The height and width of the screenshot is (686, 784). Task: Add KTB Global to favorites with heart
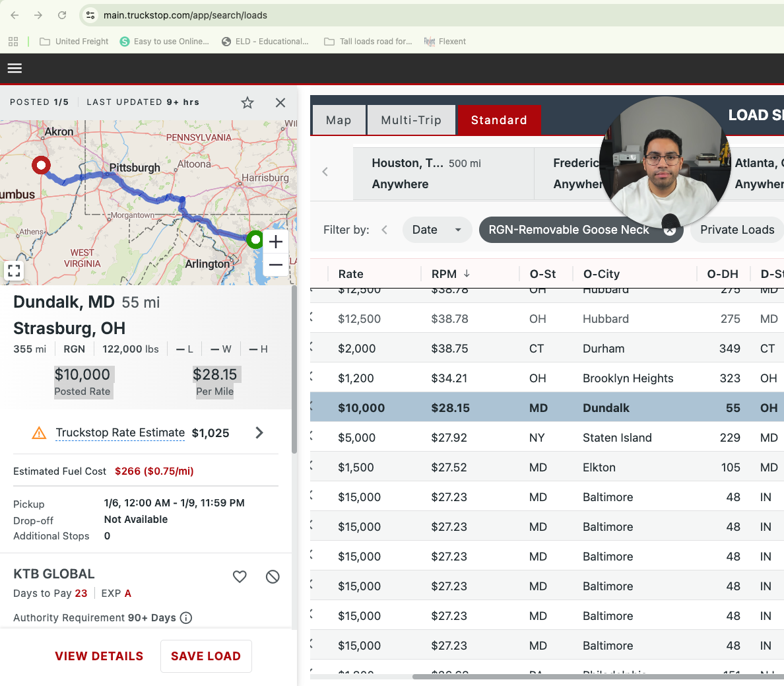(240, 576)
